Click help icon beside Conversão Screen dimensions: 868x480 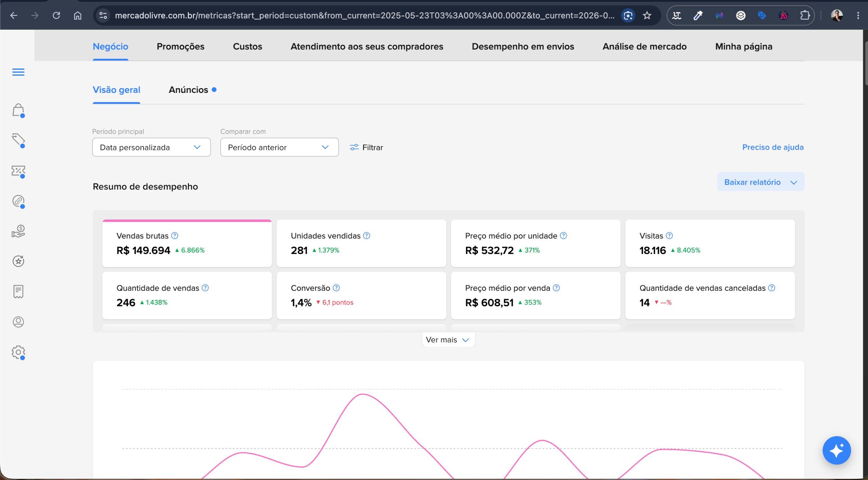coord(336,288)
